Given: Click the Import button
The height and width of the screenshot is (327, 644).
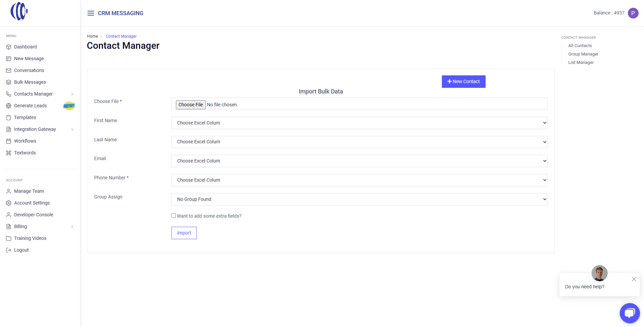Looking at the screenshot, I should point(184,233).
